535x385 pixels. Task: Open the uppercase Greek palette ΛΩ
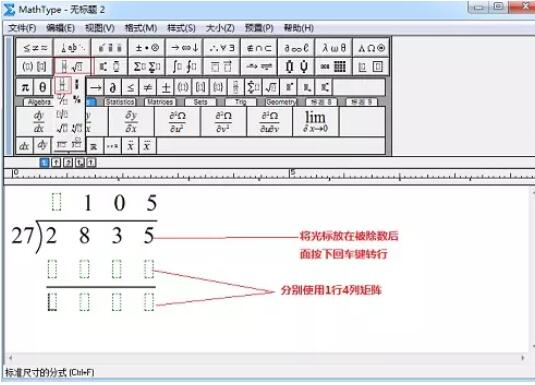pyautogui.click(x=371, y=48)
